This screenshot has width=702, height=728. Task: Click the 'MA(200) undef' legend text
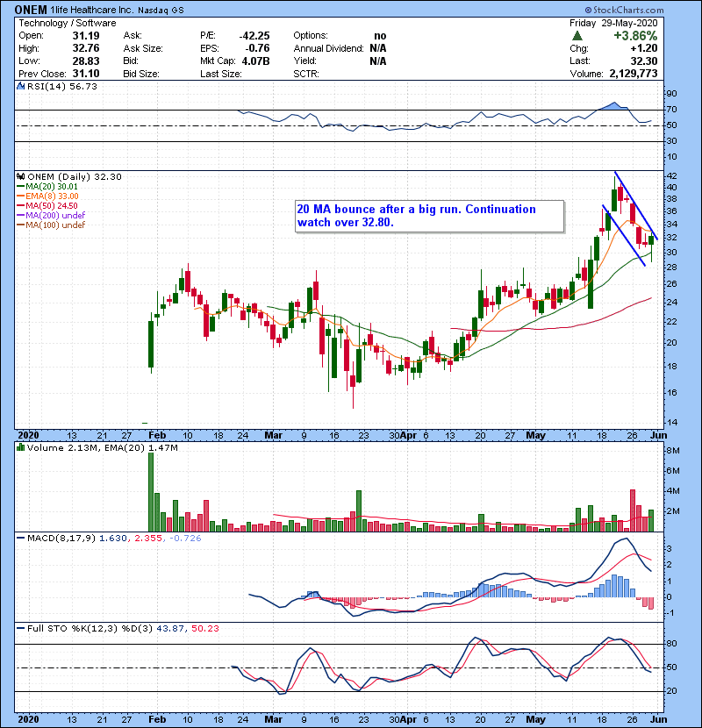pyautogui.click(x=55, y=216)
